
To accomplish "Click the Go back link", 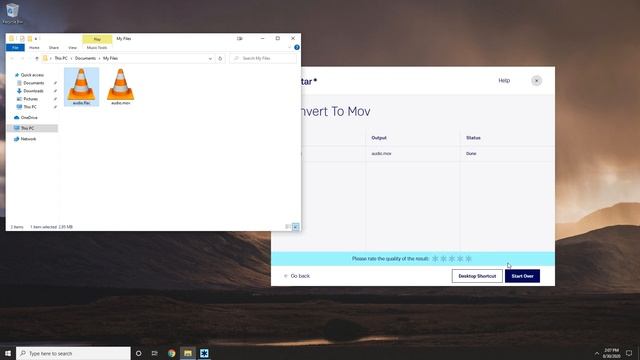I will (x=297, y=276).
